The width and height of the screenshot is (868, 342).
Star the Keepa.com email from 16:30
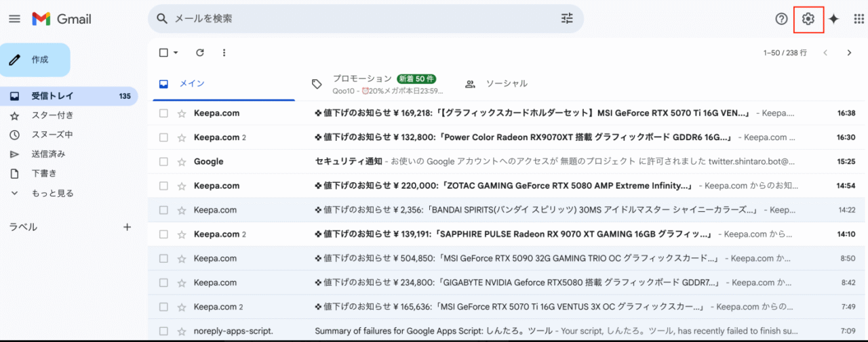tap(181, 137)
